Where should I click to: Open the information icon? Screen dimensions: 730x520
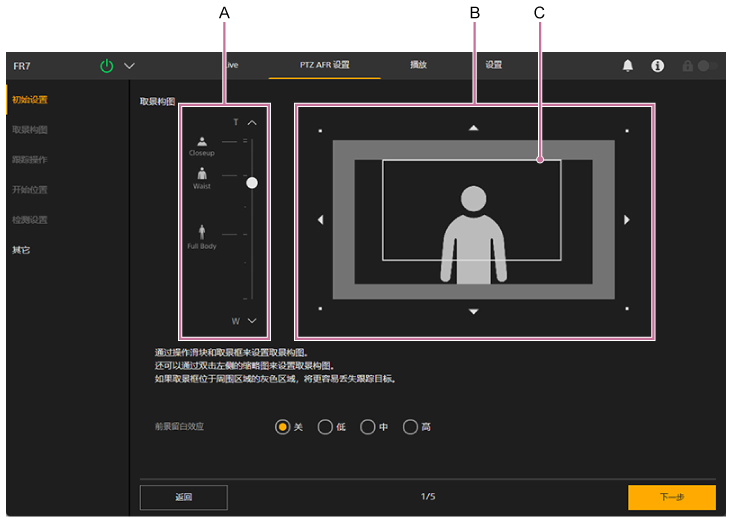657,66
